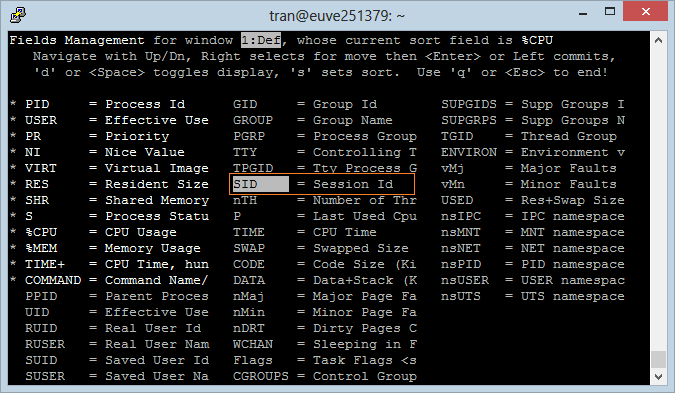This screenshot has width=675, height=393.
Task: Click the scrollbar down arrow
Action: point(658,376)
